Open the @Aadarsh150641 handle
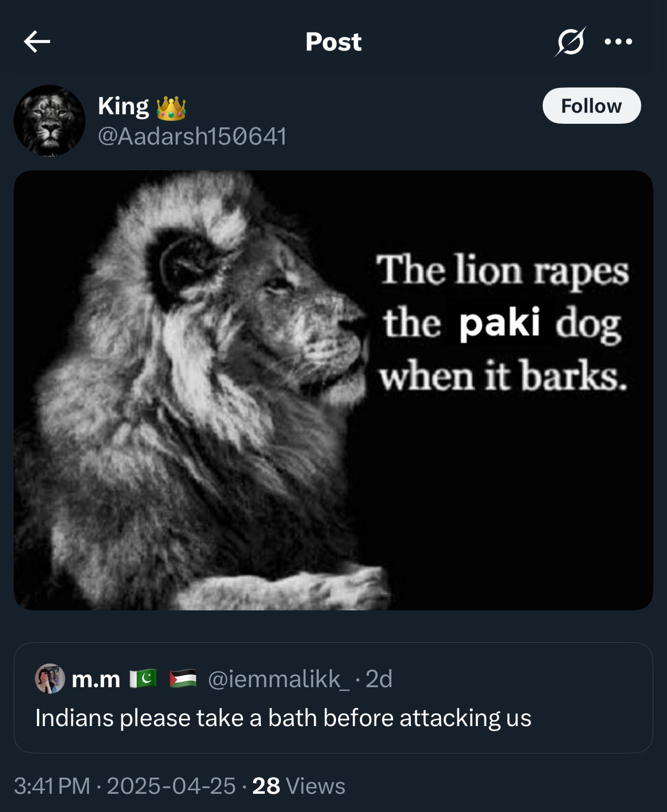667x812 pixels. (192, 136)
